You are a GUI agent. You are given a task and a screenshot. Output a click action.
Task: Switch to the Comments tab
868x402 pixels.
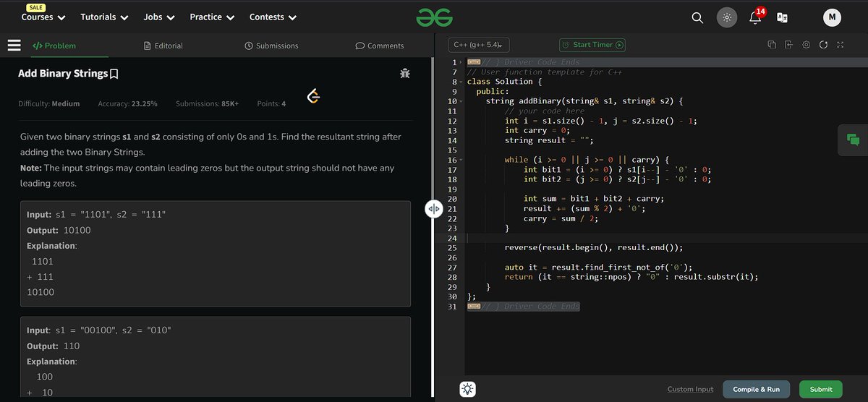click(380, 46)
